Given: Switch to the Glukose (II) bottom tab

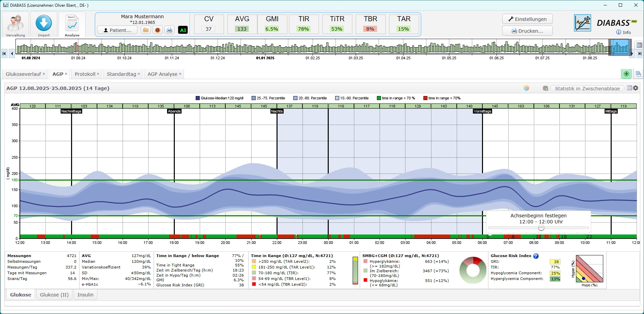Looking at the screenshot, I should tap(54, 295).
